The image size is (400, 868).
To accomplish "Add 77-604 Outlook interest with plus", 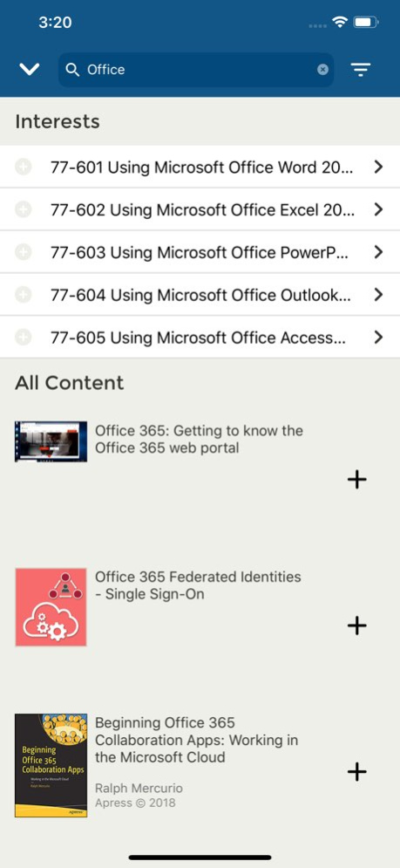I will [x=24, y=295].
